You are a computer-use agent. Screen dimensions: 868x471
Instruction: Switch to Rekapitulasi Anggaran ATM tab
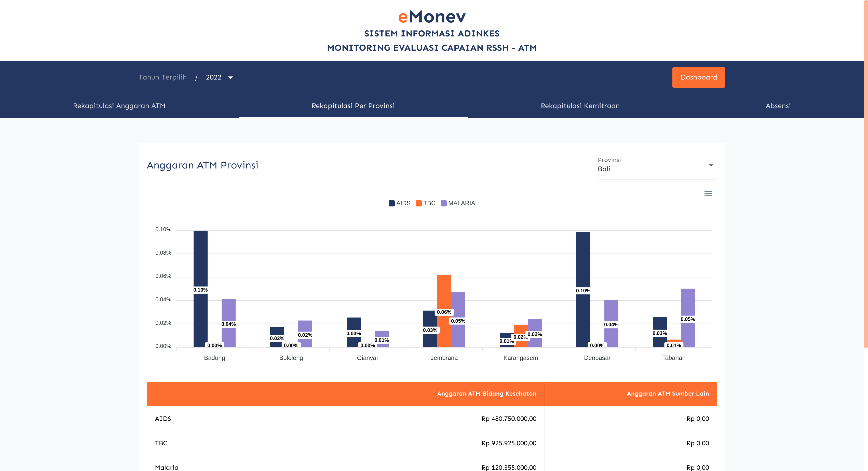(x=119, y=106)
